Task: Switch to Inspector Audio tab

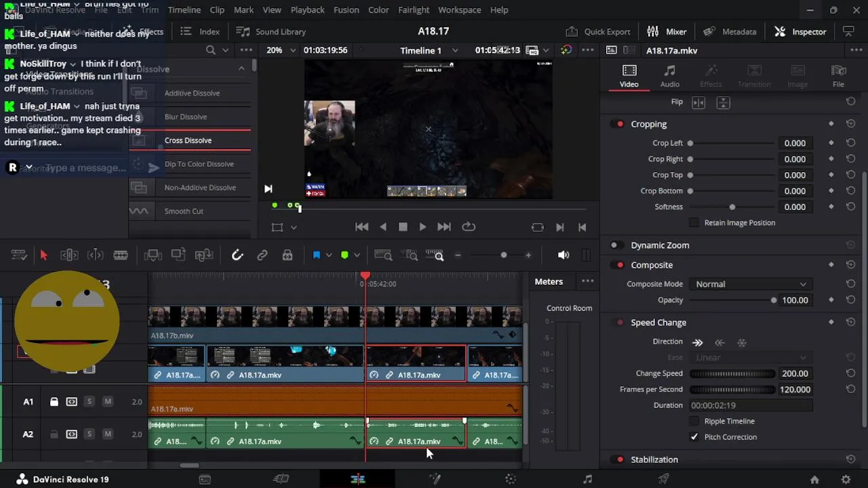Action: pyautogui.click(x=670, y=76)
